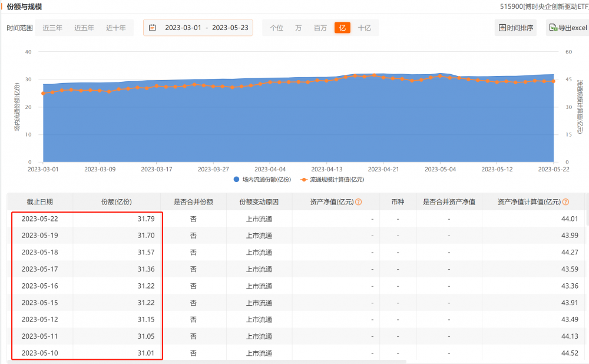The width and height of the screenshot is (589, 364).
Task: Switch unit to 万
Action: 299,28
